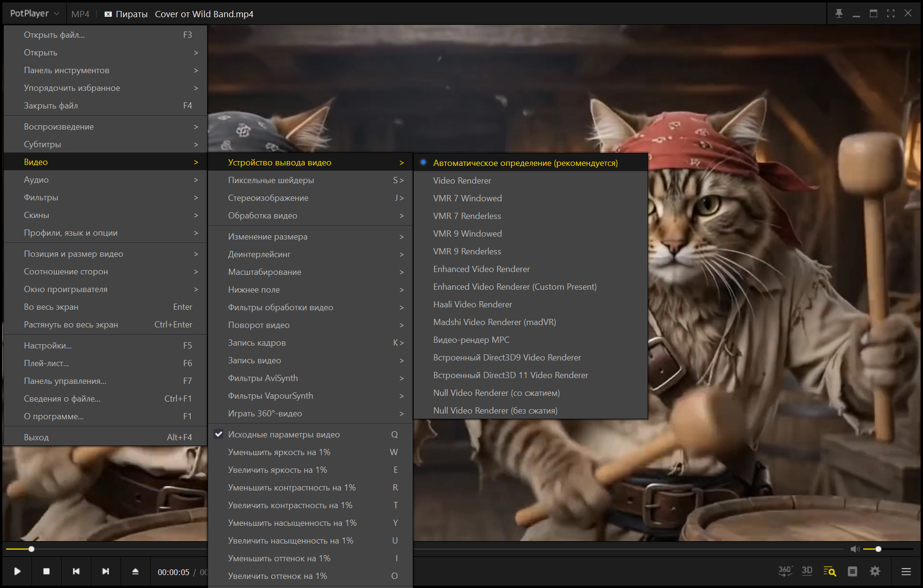This screenshot has width=923, height=588.
Task: Mute audio via the speaker icon
Action: pos(855,549)
